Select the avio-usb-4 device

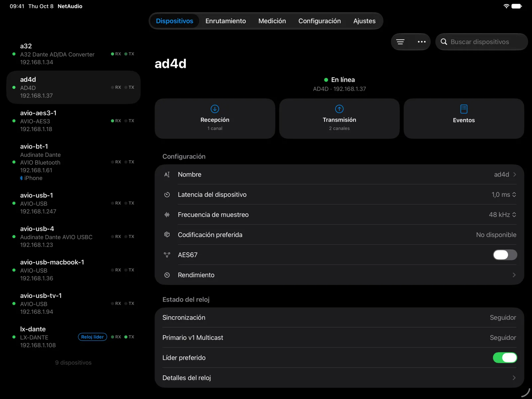[73, 236]
